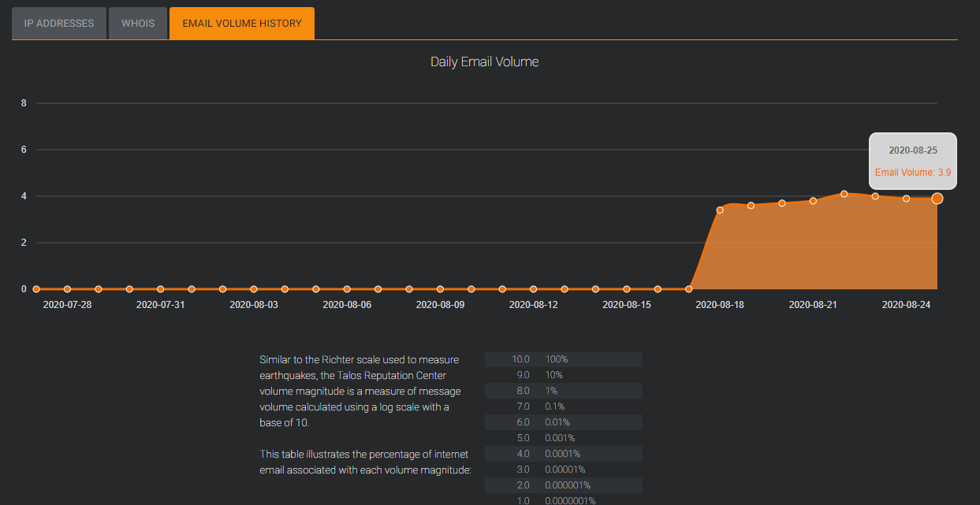Click the data point at 2020-08-06
The image size is (980, 505).
(x=347, y=289)
